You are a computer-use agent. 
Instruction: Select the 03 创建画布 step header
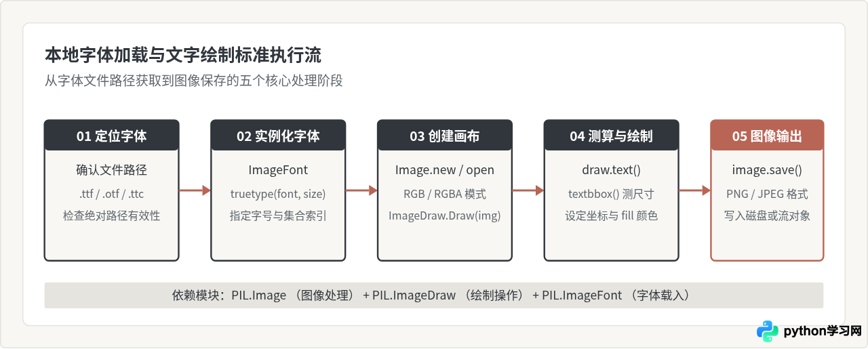point(445,136)
